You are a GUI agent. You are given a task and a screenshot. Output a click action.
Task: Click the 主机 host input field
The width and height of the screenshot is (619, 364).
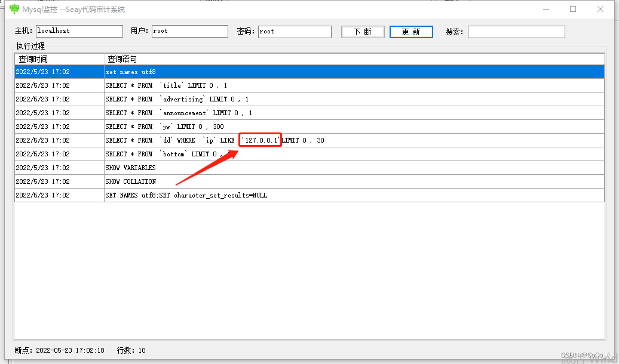point(79,31)
